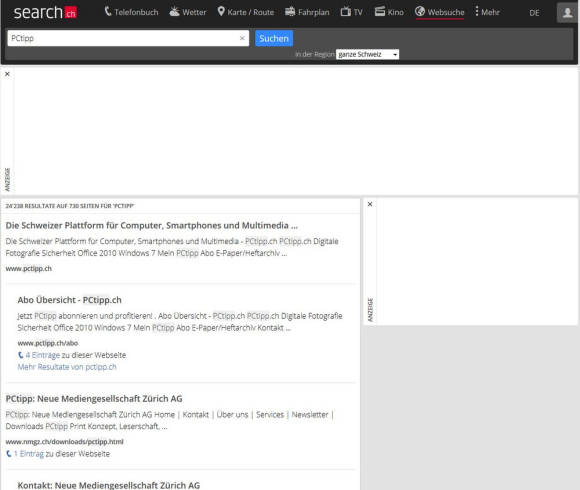The height and width of the screenshot is (490, 580).
Task: Open Karte / Route via the map pin icon
Action: click(x=221, y=12)
